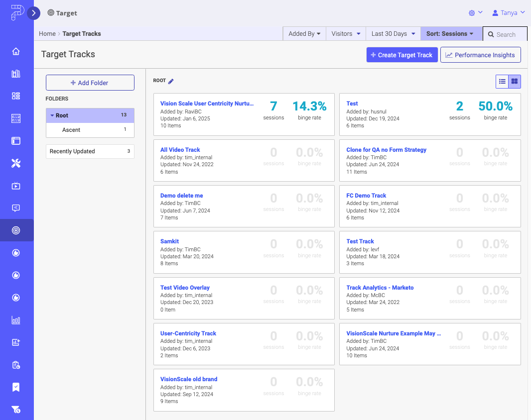Collapse the Root folder in the tree
531x420 pixels.
pos(52,115)
